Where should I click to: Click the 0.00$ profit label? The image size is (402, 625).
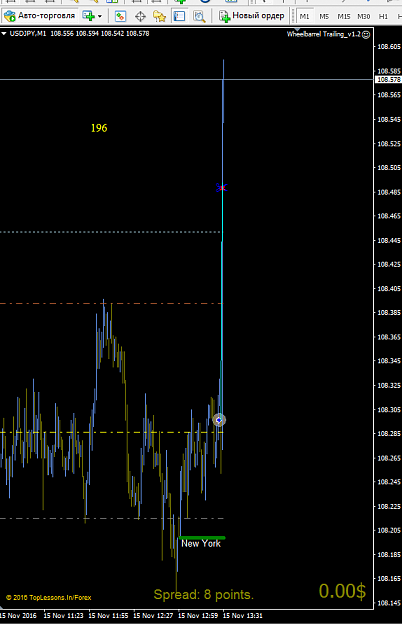coord(342,591)
